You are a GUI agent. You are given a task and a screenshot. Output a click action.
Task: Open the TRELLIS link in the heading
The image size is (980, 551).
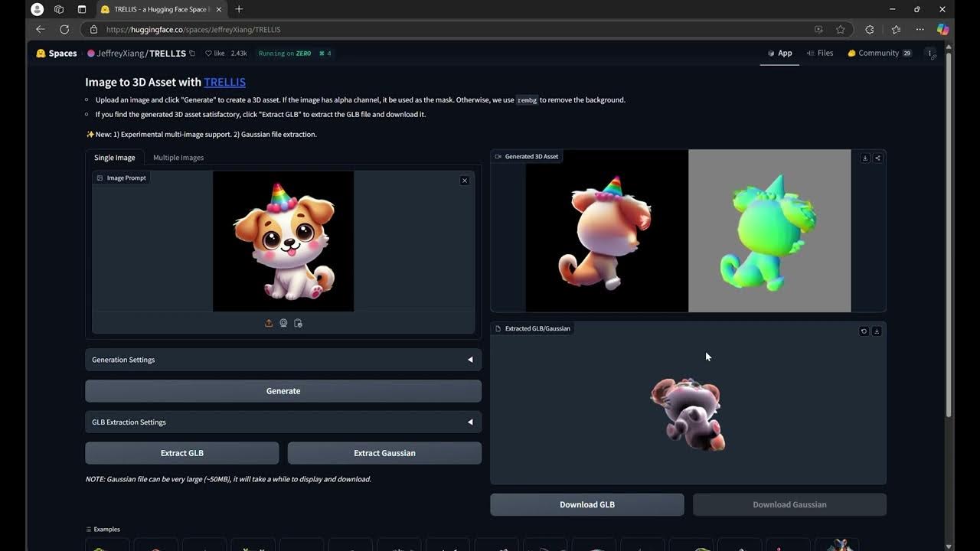click(224, 82)
